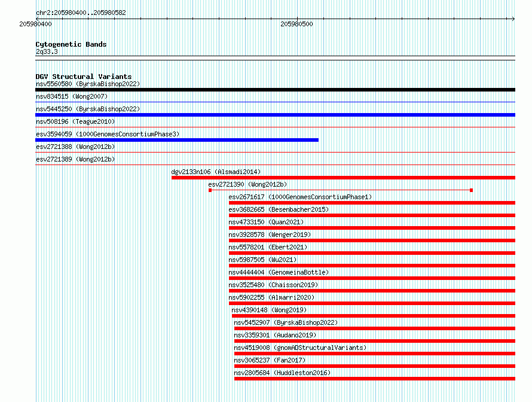Click the nsv5445250 (ByrskaBishop2022) label
The height and width of the screenshot is (402, 532).
[x=88, y=109]
